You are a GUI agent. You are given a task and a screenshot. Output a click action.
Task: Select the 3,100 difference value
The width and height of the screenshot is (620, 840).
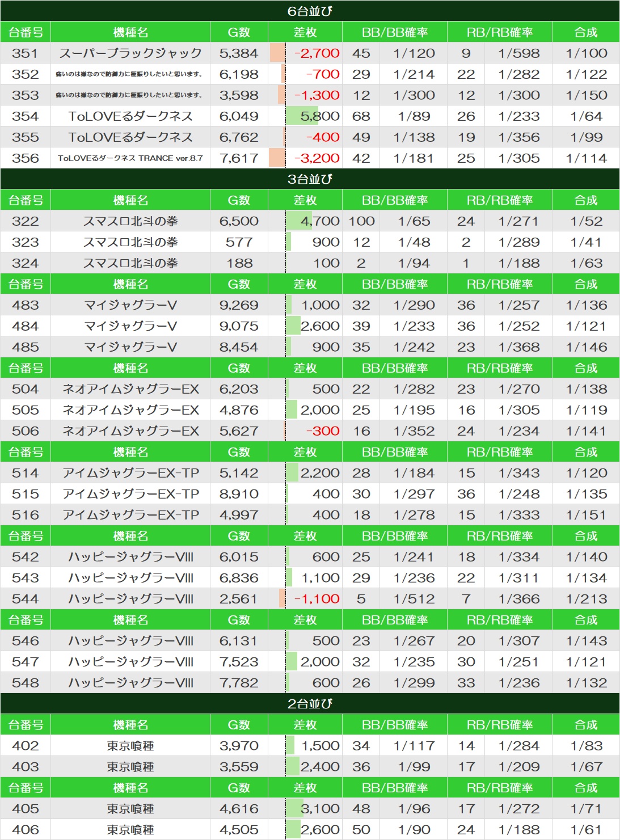tap(320, 808)
